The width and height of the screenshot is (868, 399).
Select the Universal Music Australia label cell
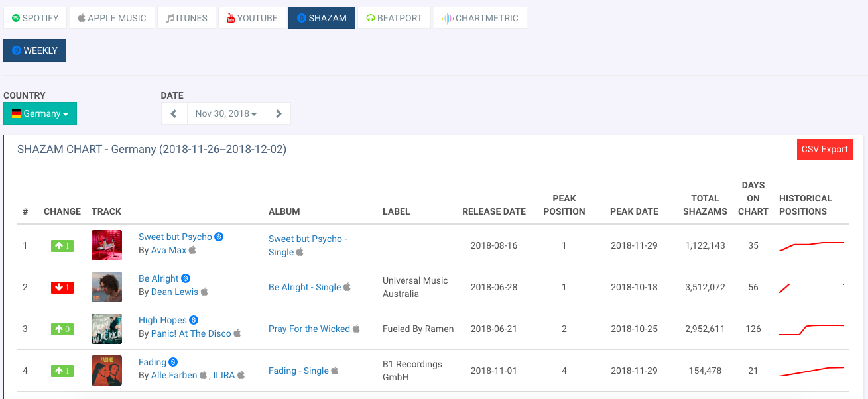pyautogui.click(x=415, y=287)
